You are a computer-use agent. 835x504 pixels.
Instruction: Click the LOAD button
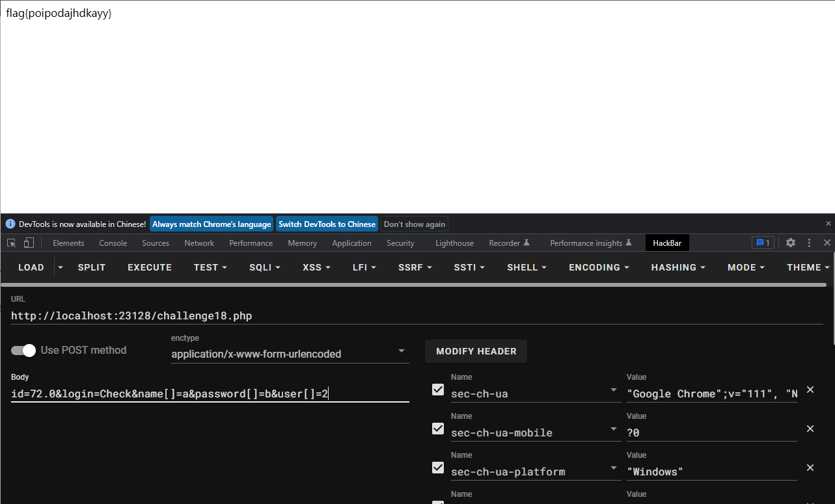(x=31, y=267)
